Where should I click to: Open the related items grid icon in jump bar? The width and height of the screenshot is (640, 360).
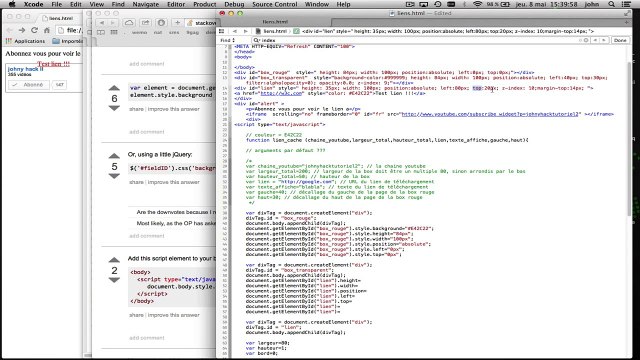(222, 31)
